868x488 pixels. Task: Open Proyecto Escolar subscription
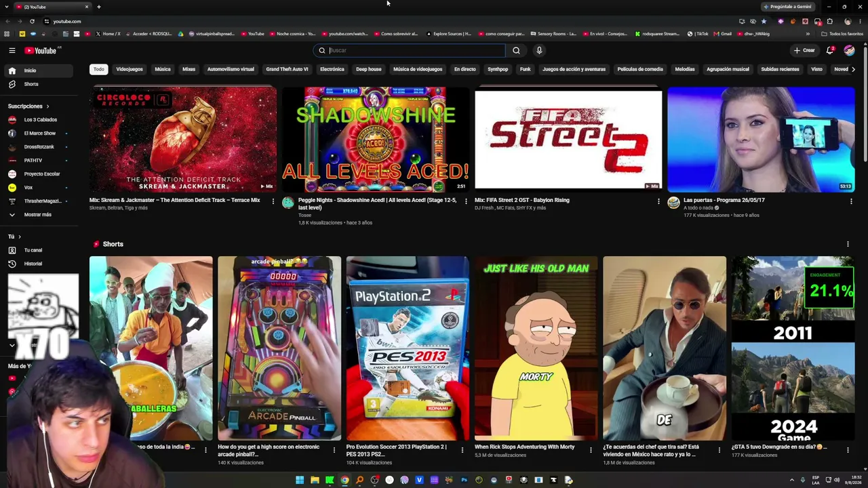point(37,174)
